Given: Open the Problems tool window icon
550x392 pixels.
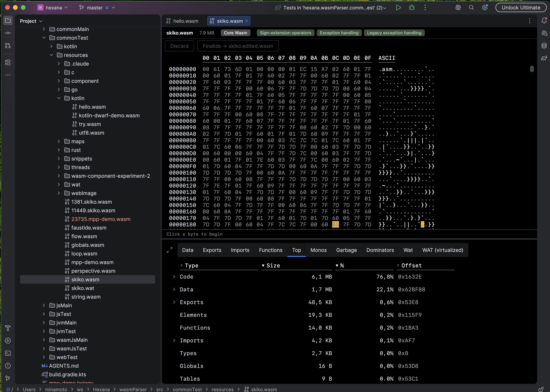Looking at the screenshot, I should [x=8, y=366].
